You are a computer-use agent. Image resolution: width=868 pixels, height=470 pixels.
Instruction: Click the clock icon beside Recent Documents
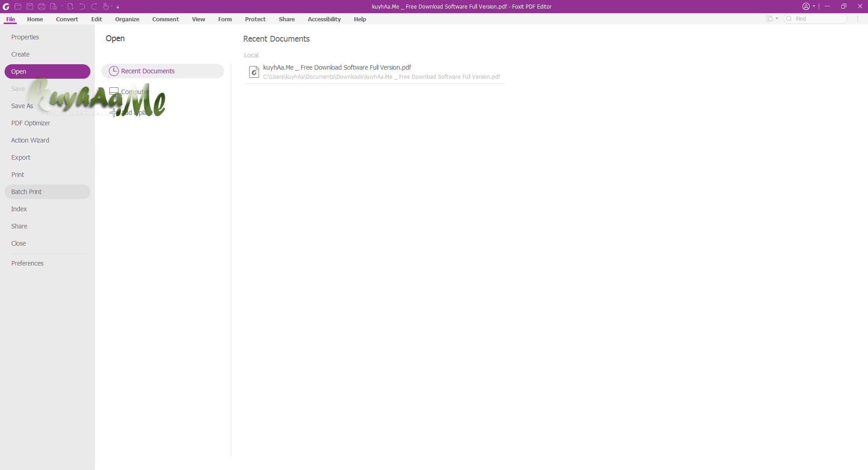click(114, 71)
